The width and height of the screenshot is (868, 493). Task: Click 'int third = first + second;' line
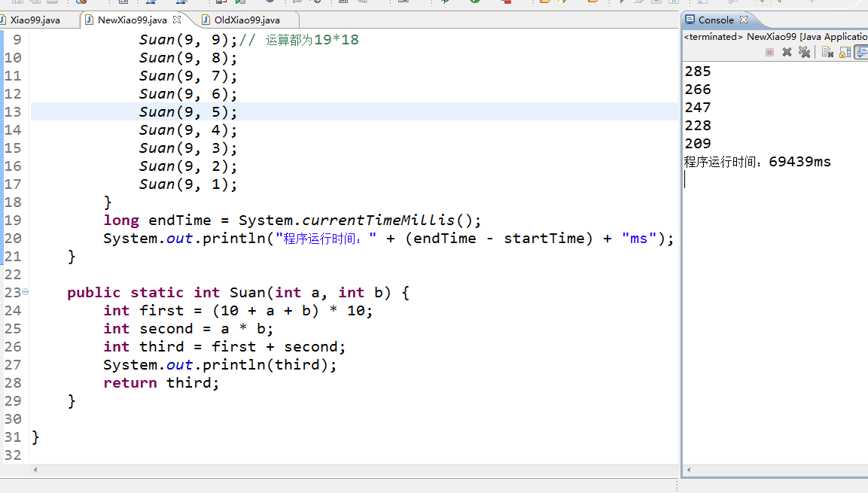tap(224, 347)
